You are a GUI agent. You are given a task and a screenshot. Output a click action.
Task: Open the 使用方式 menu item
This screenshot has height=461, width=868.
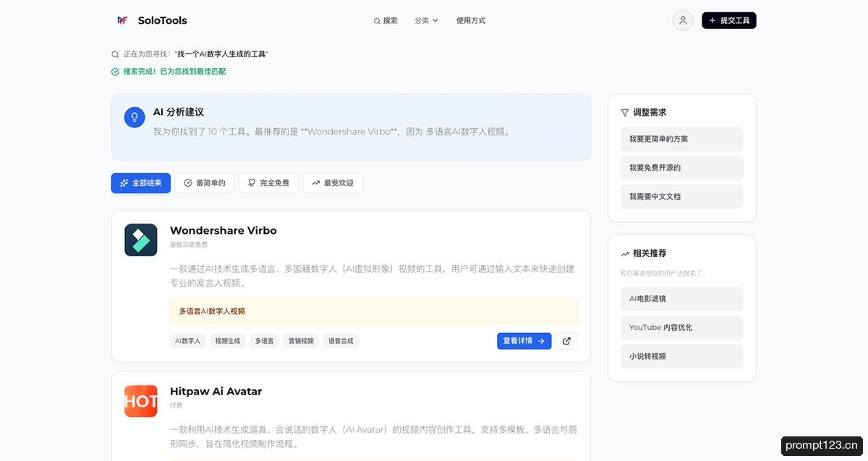(471, 20)
